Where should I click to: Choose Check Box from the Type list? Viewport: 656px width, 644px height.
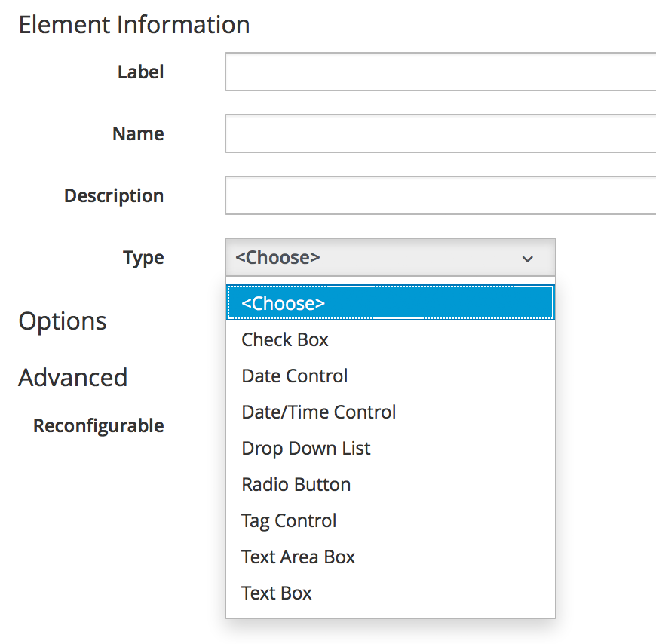(285, 339)
